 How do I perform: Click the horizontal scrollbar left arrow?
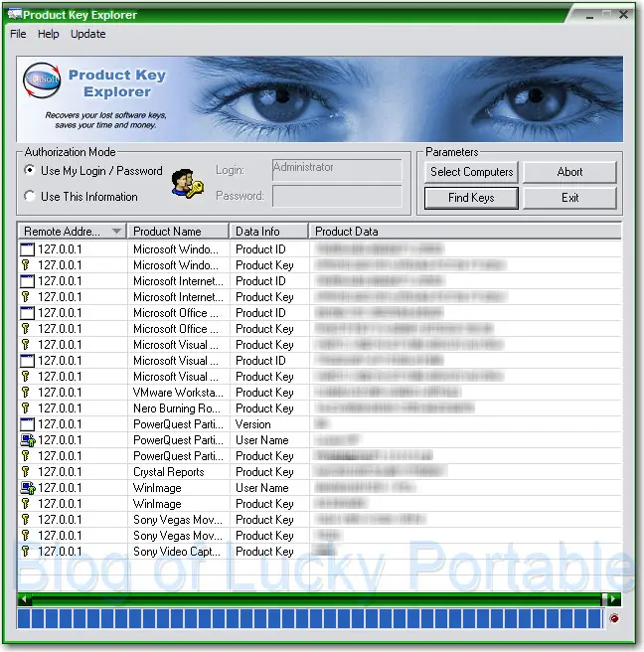24,599
